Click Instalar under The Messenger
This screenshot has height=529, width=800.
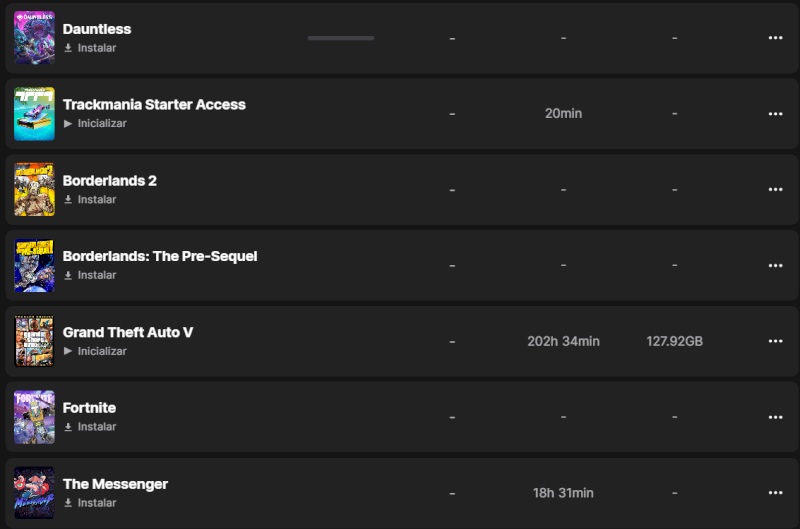click(x=96, y=503)
